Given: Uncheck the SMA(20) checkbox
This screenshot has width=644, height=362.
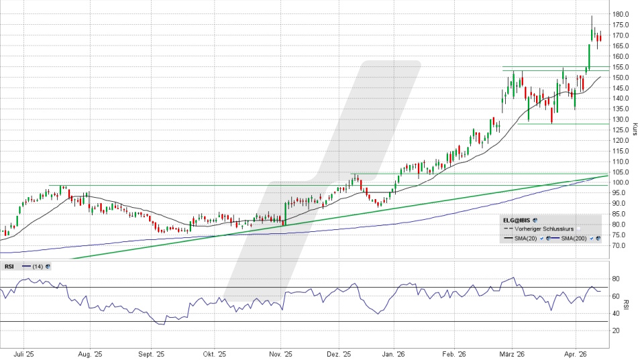Looking at the screenshot, I should (542, 239).
